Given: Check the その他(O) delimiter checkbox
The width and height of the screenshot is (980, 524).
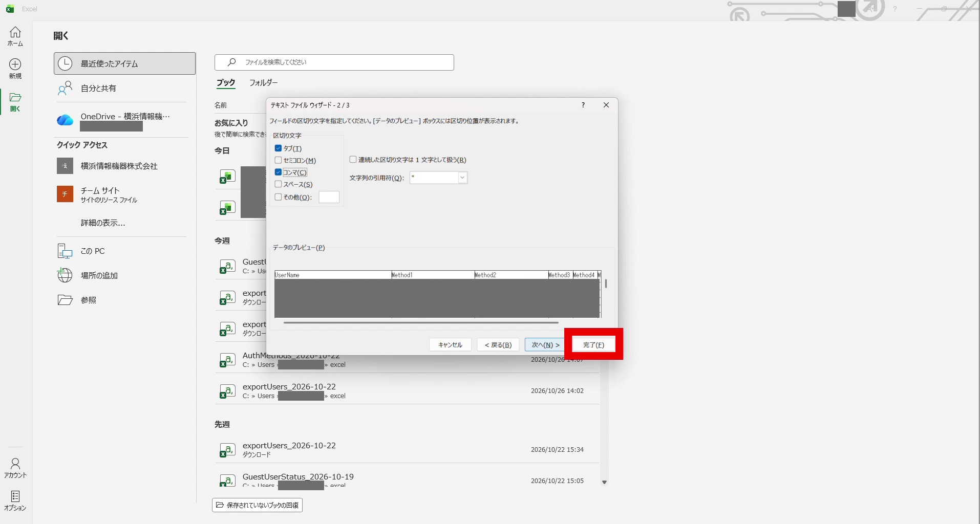Looking at the screenshot, I should tap(278, 197).
